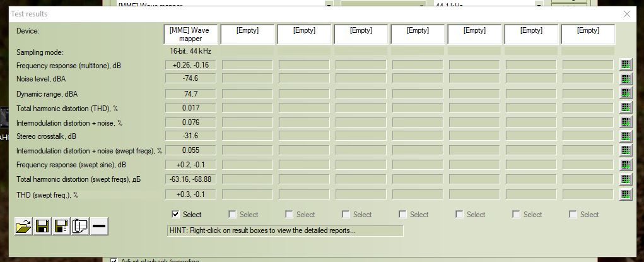Open graph for THD (swept freq.) row
The width and height of the screenshot is (644, 262).
click(626, 194)
